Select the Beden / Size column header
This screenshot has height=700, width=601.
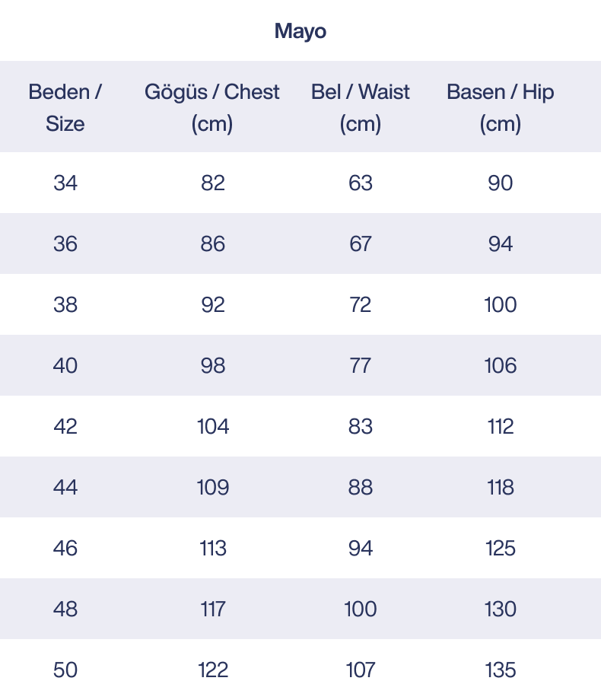pos(65,107)
